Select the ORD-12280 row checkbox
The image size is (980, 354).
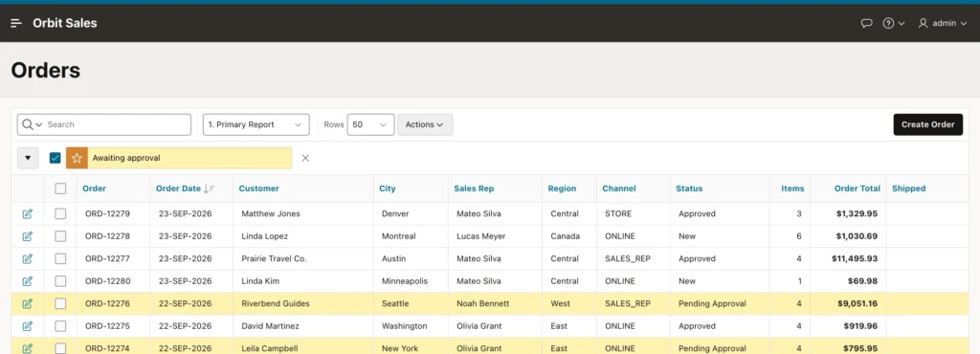tap(60, 281)
